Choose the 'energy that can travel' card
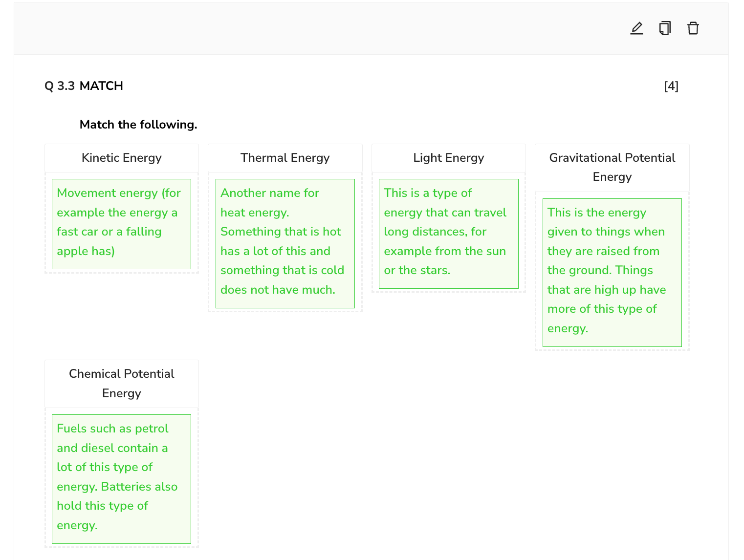Viewport: 744px width, 560px height. click(x=448, y=233)
